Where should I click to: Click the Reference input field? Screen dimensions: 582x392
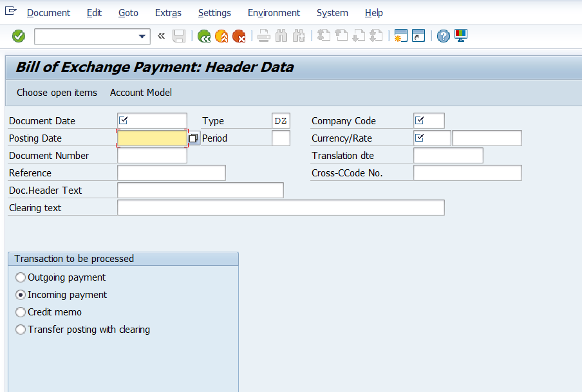[x=171, y=173]
